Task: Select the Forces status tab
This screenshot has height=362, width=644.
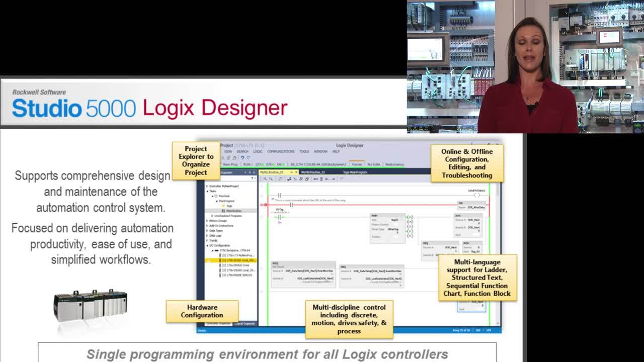Action: point(357,164)
